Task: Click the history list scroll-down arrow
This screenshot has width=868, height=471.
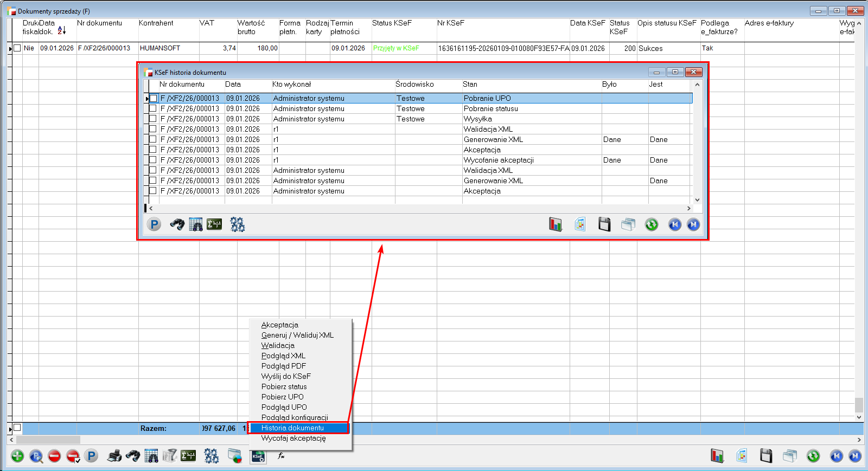Action: point(697,200)
